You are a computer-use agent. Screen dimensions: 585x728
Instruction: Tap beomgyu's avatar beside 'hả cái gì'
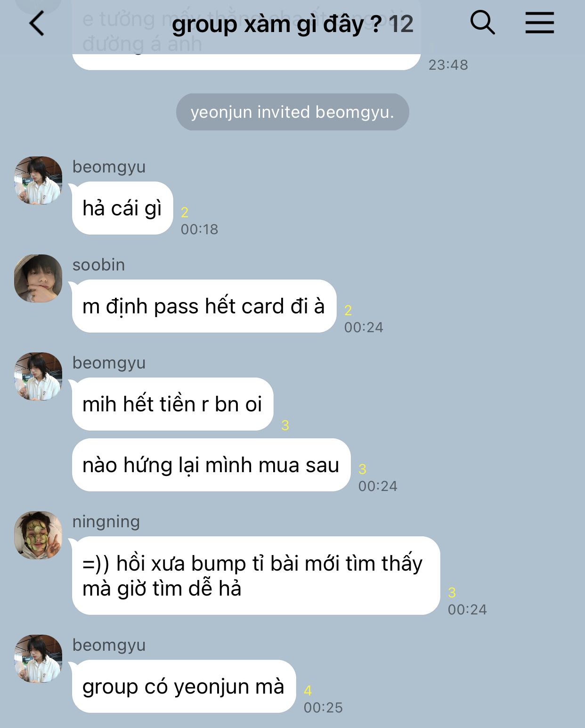pos(38,180)
